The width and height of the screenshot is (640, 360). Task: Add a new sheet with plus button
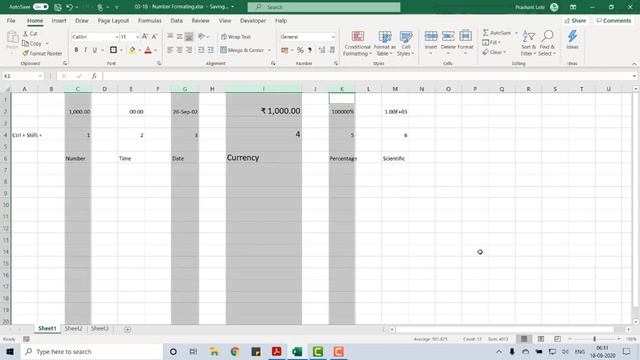127,329
